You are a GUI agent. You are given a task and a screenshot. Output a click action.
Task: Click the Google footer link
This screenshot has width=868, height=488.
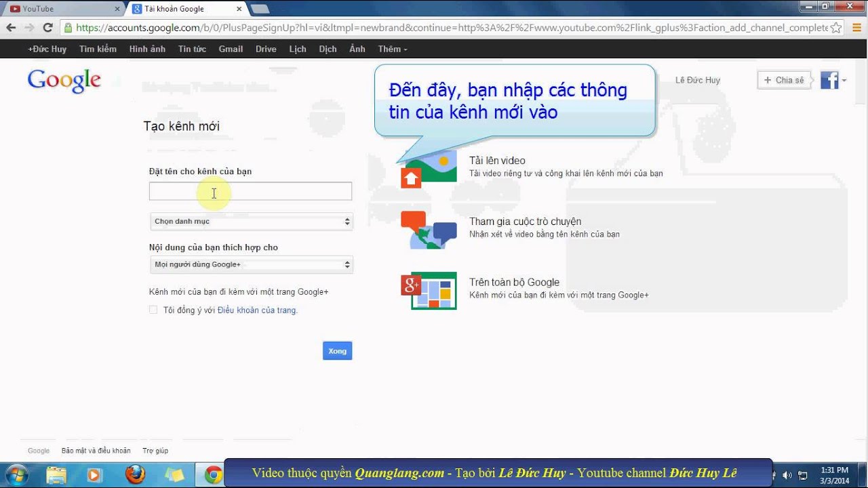(x=39, y=451)
